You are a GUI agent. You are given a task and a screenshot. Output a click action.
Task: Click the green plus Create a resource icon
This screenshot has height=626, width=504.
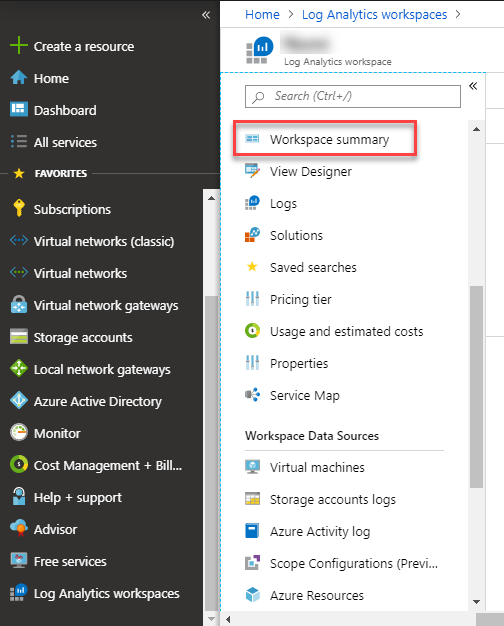(18, 46)
